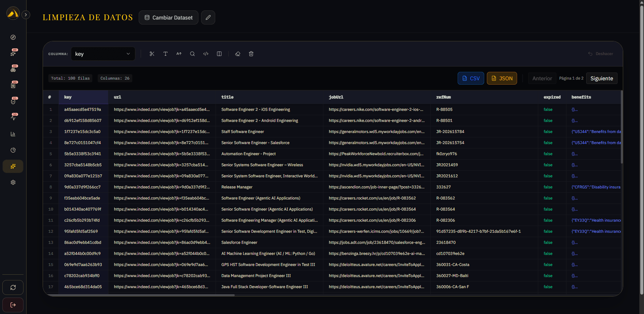Open the COLUMNA dropdown showing key
The width and height of the screenshot is (644, 314).
103,54
